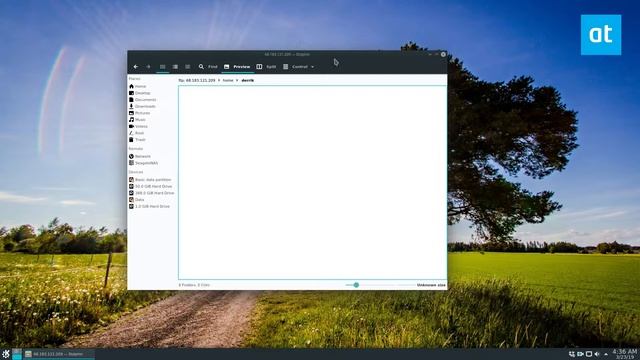Open the KDE application launcher

click(5, 354)
